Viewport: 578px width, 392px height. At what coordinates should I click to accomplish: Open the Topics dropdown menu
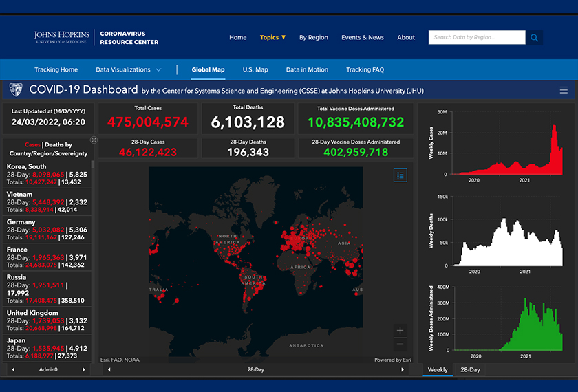[272, 37]
